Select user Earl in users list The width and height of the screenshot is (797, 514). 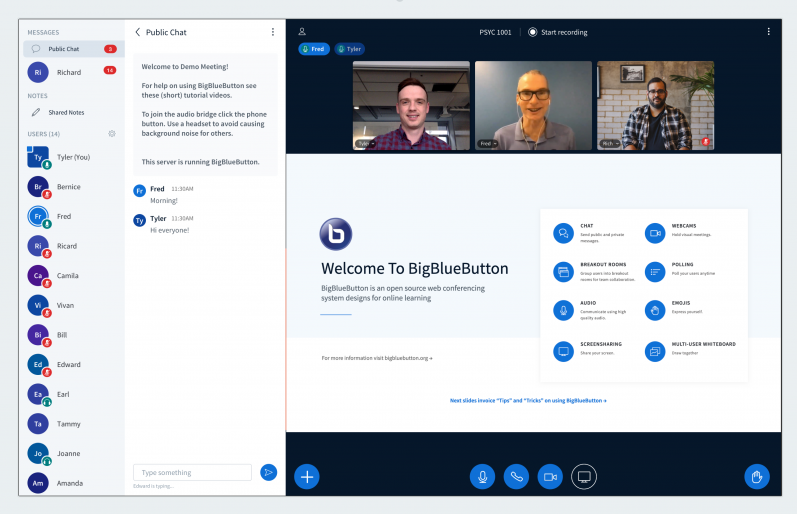click(72, 394)
